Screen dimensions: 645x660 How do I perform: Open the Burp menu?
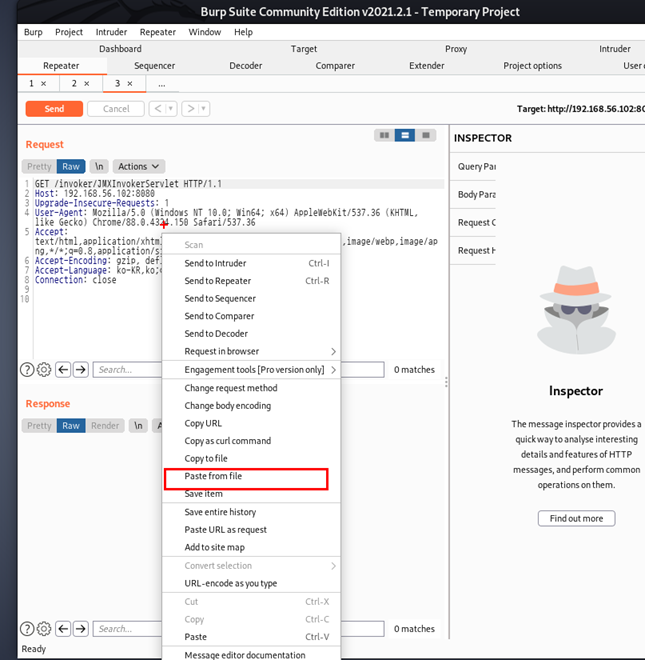point(33,32)
